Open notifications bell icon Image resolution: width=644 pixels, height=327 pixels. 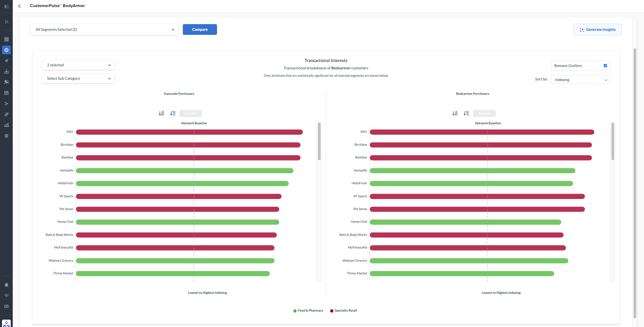6,285
